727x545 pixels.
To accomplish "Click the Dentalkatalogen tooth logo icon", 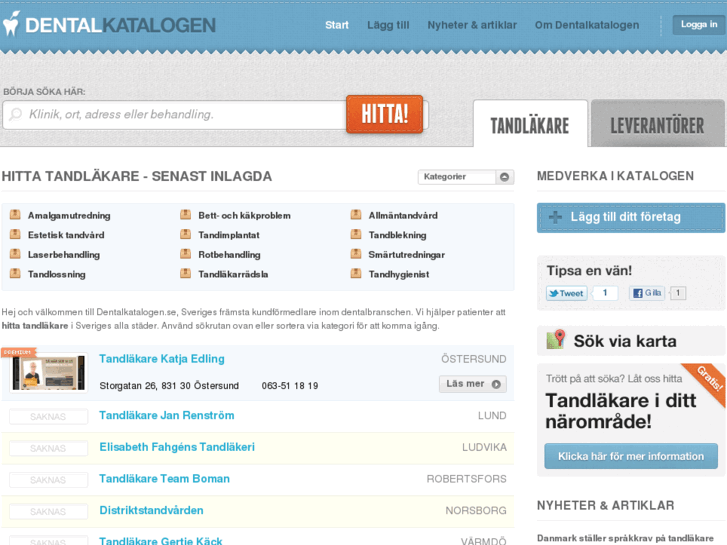I will click(x=12, y=24).
